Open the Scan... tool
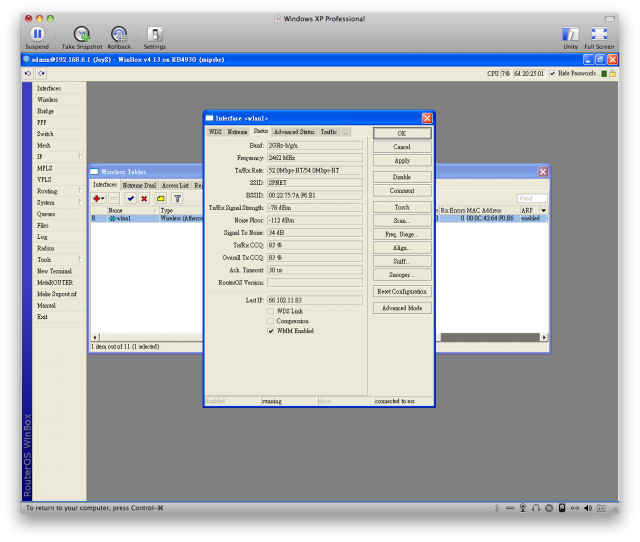This screenshot has width=640, height=542. click(x=402, y=220)
